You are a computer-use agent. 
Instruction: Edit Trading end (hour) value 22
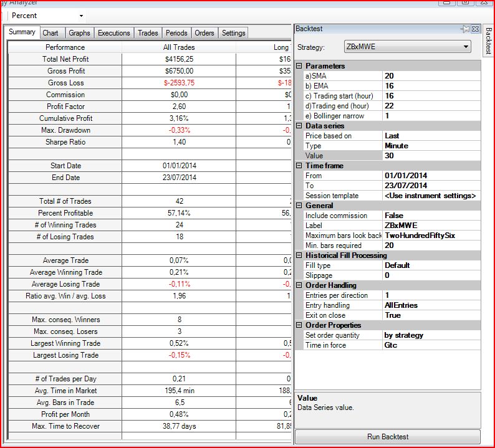431,106
